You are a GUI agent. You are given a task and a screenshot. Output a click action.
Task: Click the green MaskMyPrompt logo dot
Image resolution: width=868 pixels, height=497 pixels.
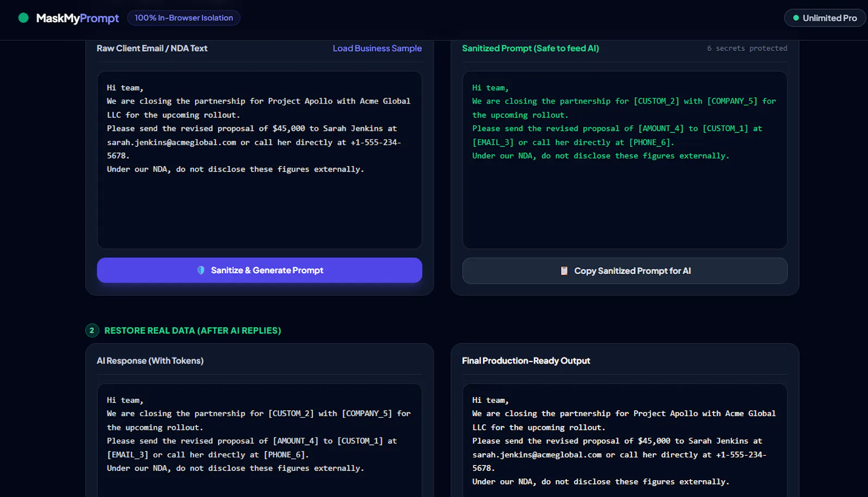click(23, 18)
